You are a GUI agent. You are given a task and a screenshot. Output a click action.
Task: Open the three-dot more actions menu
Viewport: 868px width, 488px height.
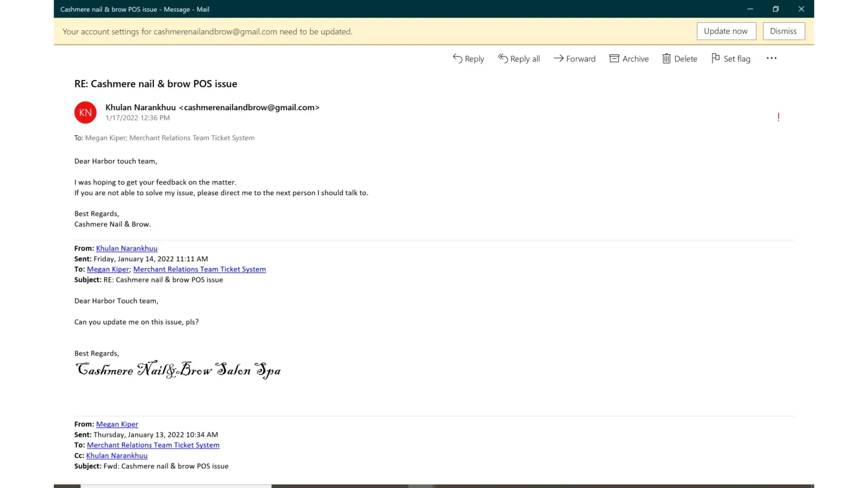[x=771, y=59]
